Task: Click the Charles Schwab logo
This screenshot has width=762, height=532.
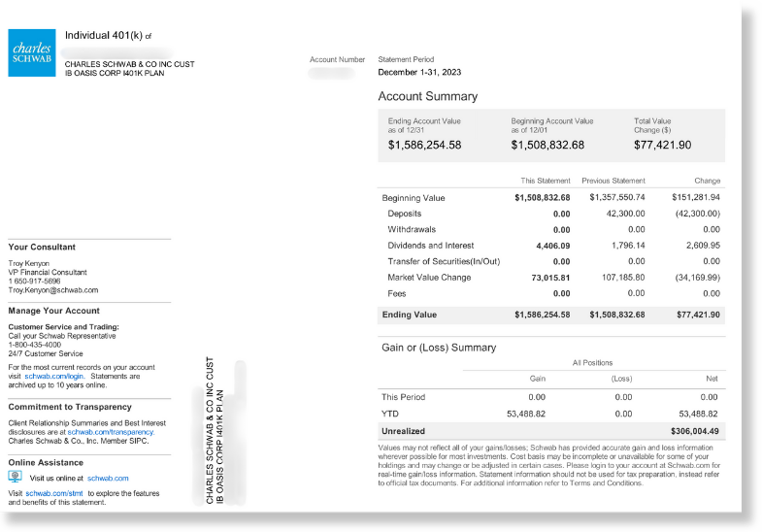Action: point(32,52)
